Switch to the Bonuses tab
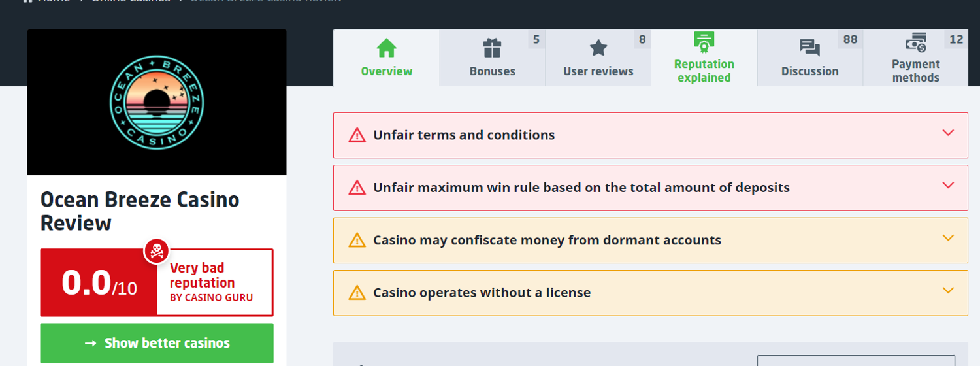Viewport: 980px width, 366px height. point(492,71)
